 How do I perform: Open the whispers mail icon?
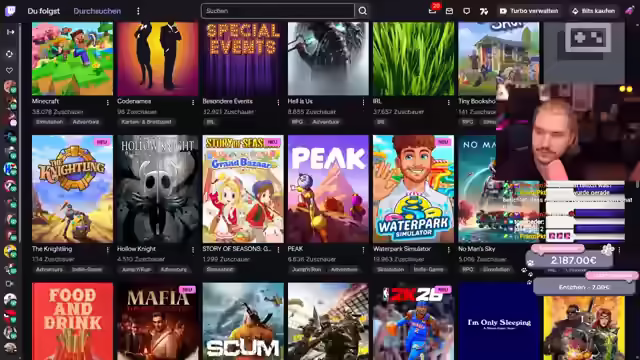tap(449, 11)
